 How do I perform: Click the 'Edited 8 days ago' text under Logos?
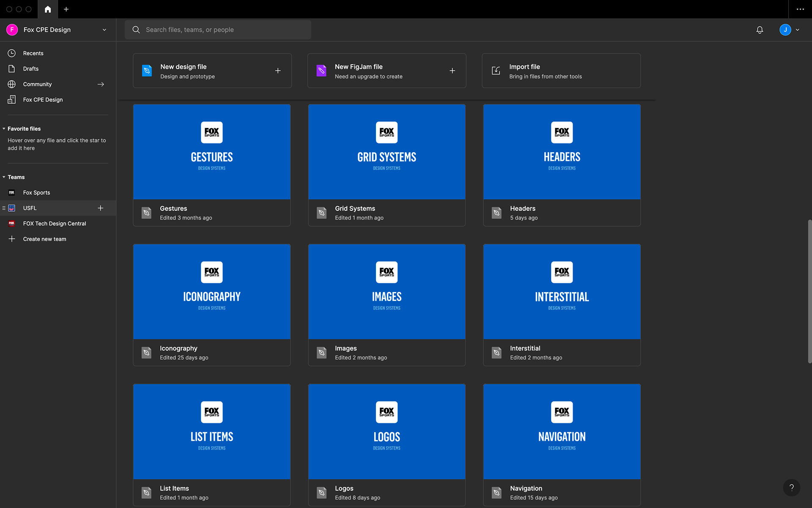(357, 497)
